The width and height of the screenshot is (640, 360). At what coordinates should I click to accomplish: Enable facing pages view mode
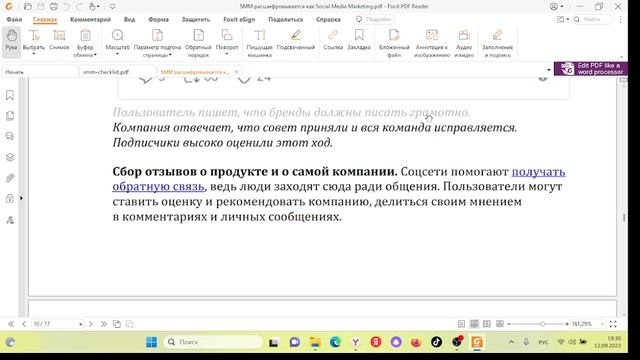click(x=487, y=324)
